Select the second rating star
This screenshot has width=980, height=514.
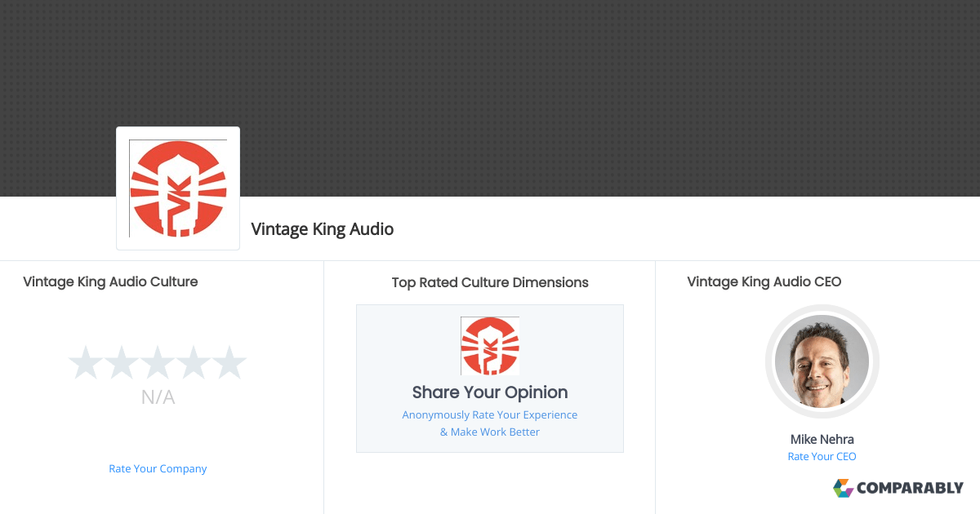tap(122, 361)
